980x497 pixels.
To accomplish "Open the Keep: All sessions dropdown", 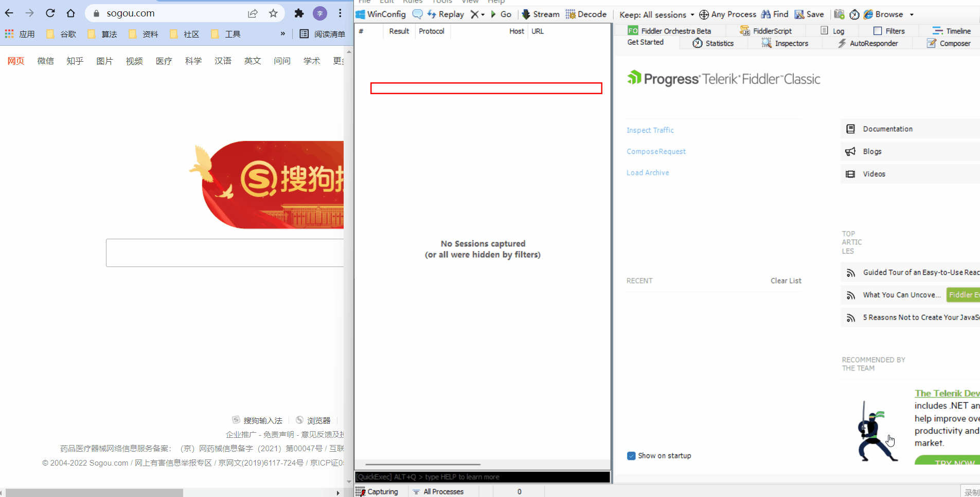I will [x=657, y=14].
